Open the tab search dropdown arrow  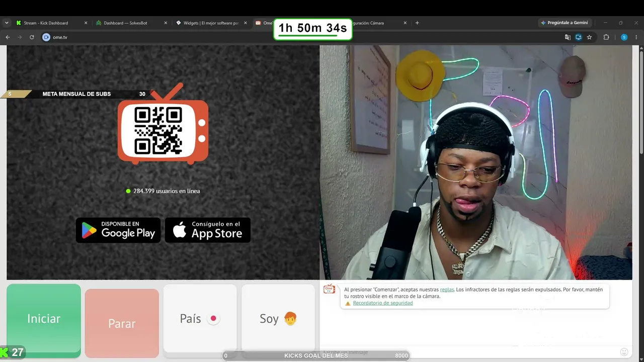(7, 23)
